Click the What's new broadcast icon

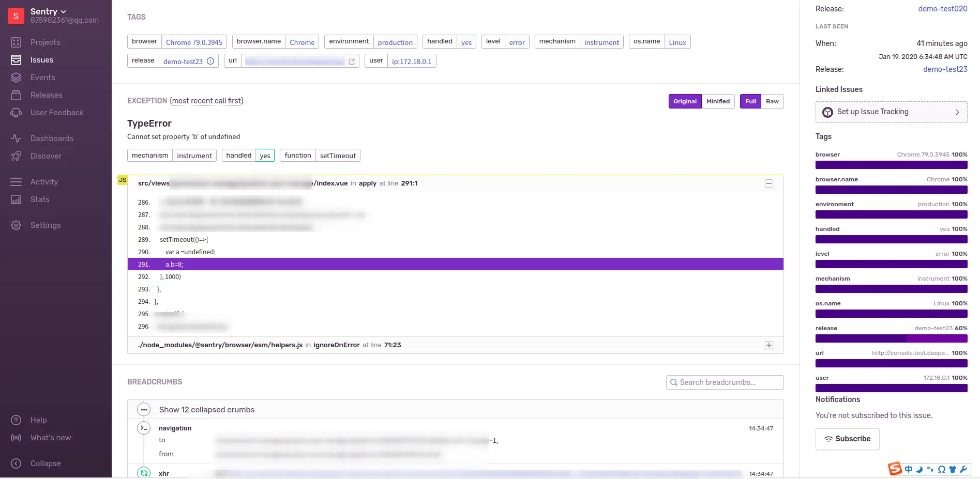(x=16, y=438)
